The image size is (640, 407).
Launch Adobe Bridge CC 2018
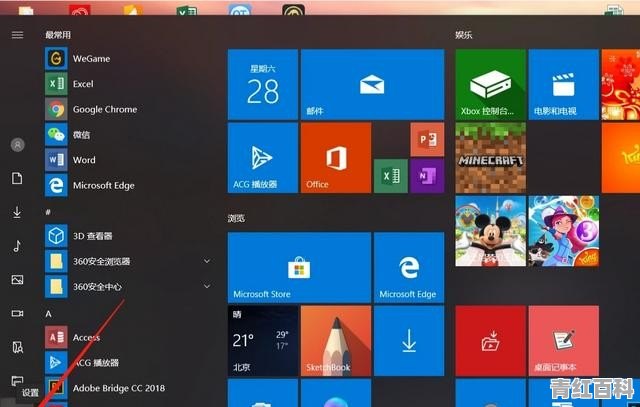(x=127, y=388)
